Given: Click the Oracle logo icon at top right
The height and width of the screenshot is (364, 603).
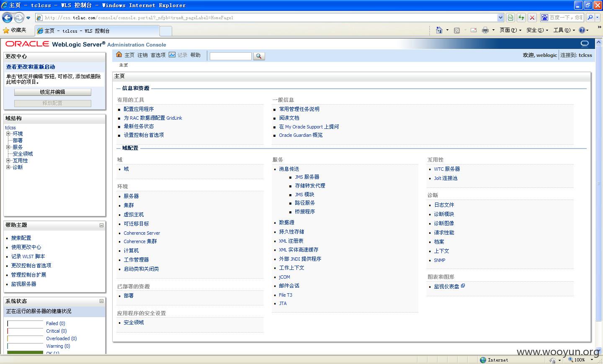Looking at the screenshot, I should [585, 44].
